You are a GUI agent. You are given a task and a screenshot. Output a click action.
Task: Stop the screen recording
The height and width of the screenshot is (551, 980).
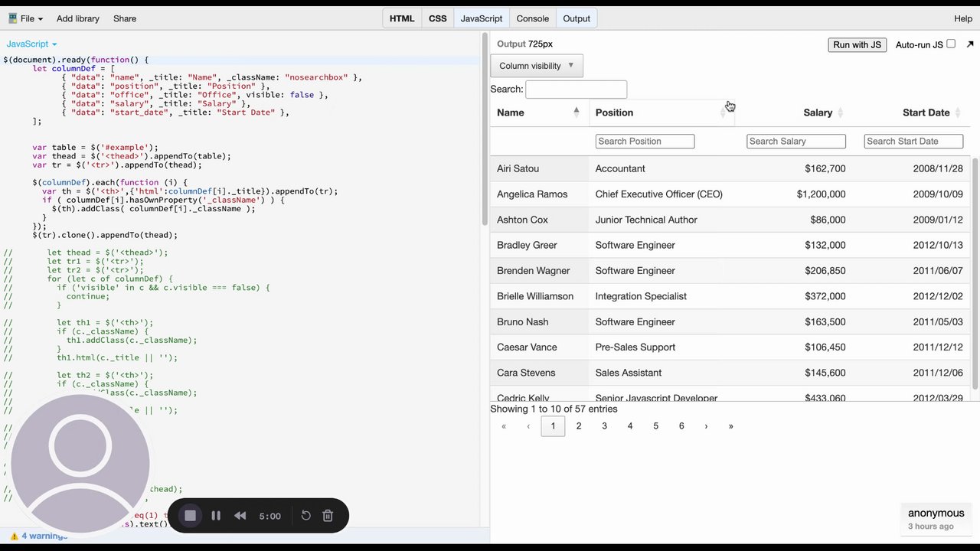(190, 516)
